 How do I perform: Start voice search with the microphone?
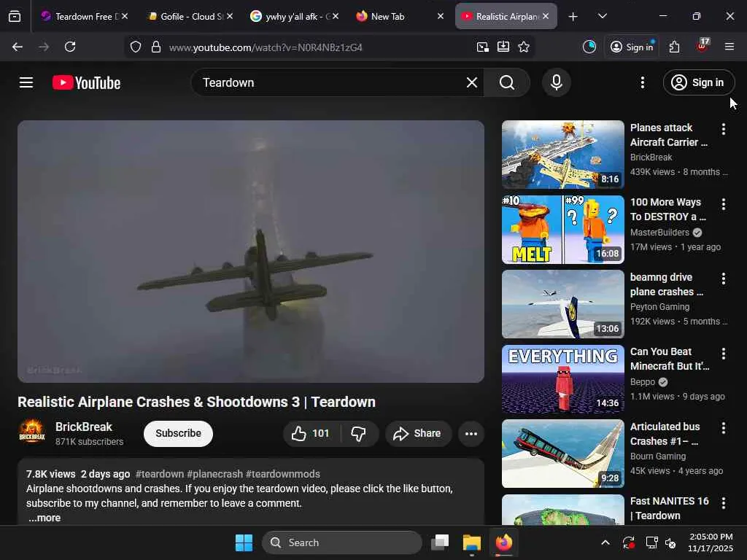[556, 82]
